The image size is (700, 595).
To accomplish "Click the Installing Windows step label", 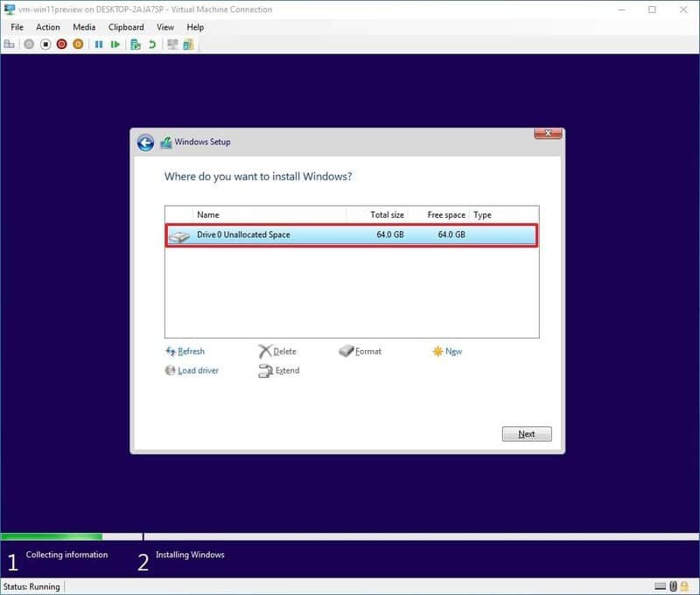I will [x=190, y=555].
